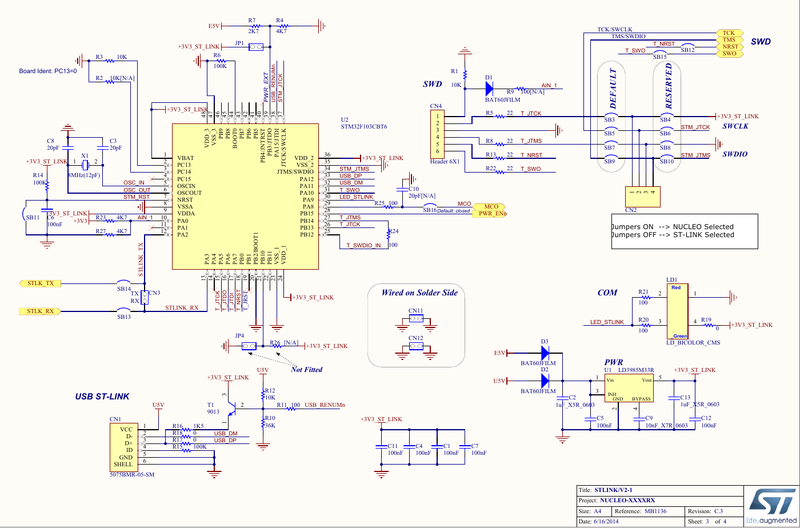
Task: Click the D2 diode symbol
Action: click(544, 381)
